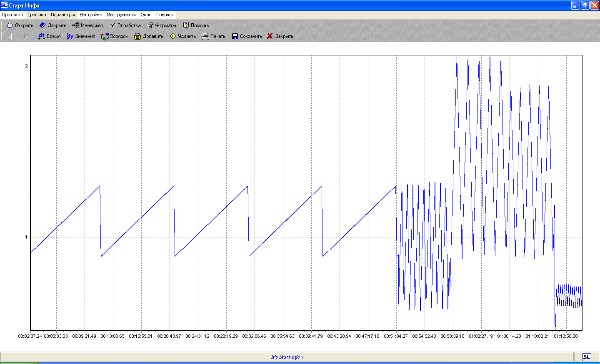Print the chart with Печать

point(213,36)
